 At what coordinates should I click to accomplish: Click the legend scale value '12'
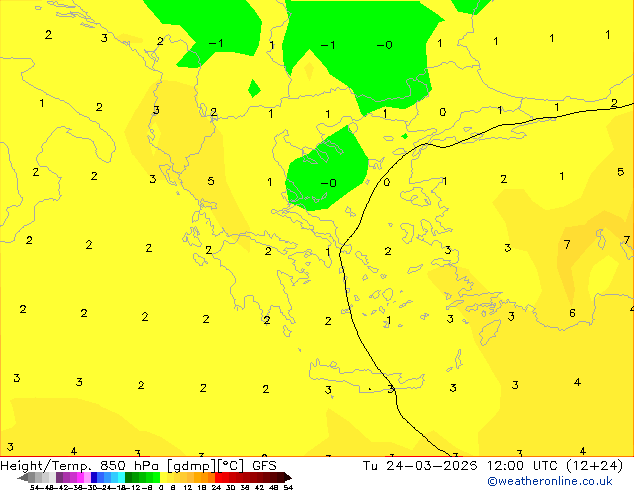click(x=188, y=487)
